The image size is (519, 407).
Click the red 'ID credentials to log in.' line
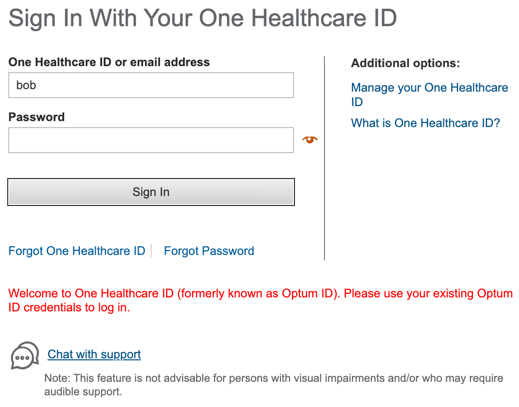[x=69, y=307]
